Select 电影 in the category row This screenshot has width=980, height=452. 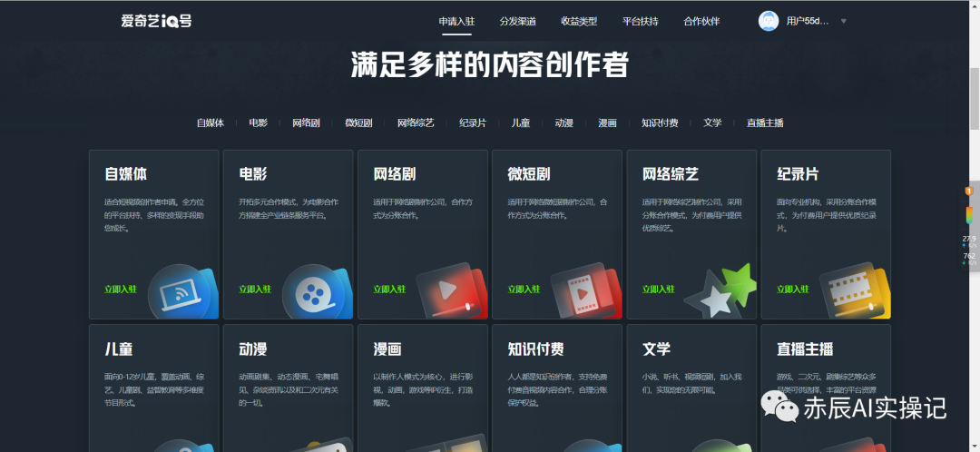tap(258, 123)
